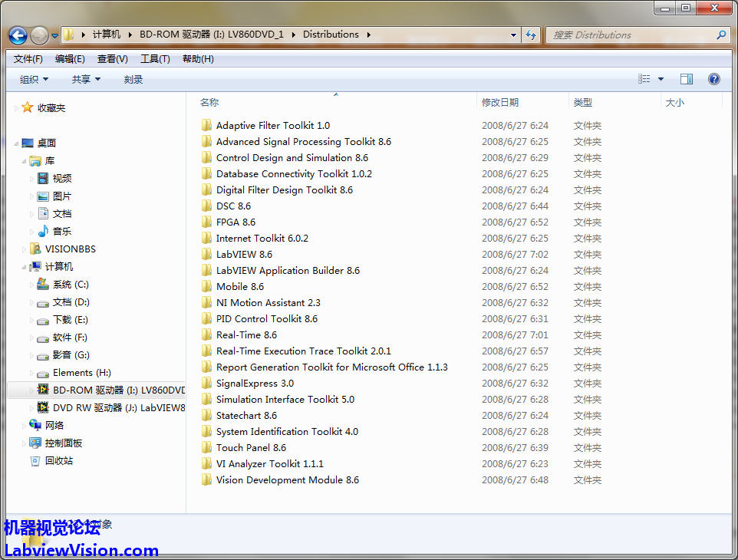738x560 pixels.
Task: Select the 图片 library icon
Action: [x=43, y=196]
